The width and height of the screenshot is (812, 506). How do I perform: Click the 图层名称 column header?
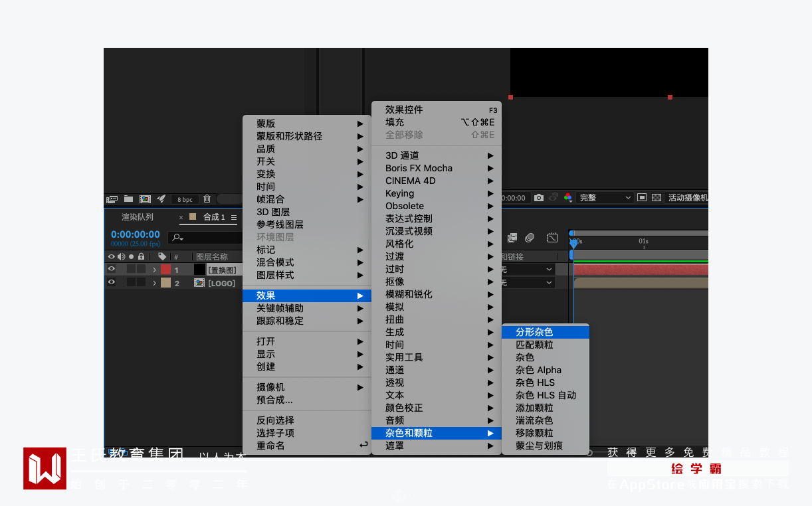point(212,257)
